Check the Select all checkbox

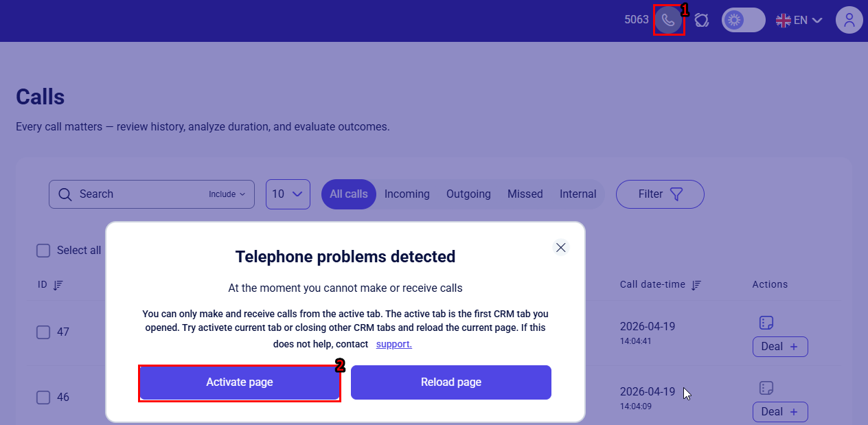point(43,251)
